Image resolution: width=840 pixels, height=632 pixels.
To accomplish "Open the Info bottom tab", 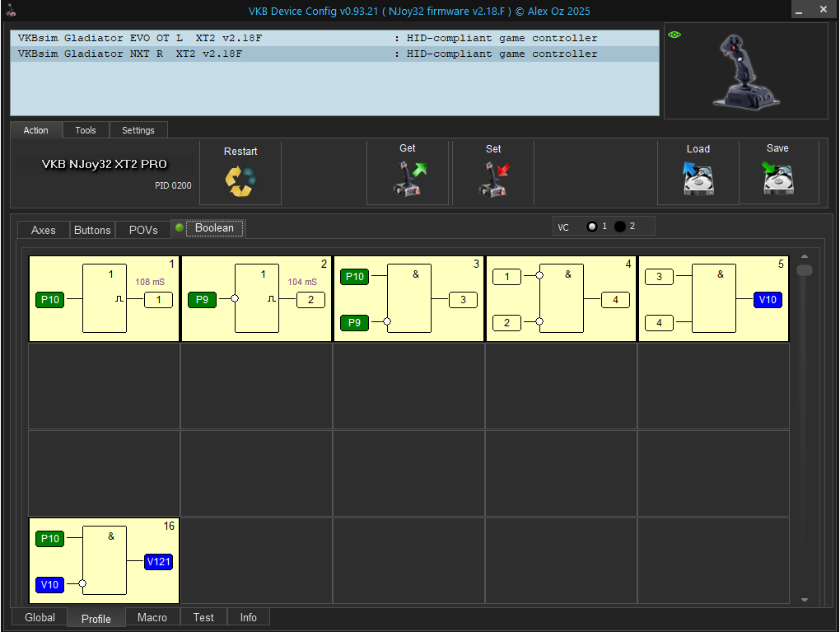I will coord(248,617).
